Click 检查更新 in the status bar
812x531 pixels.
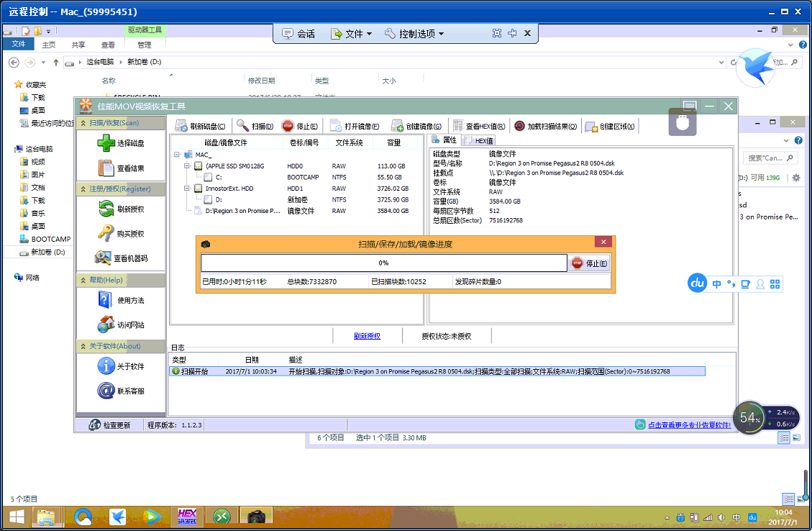coord(110,425)
